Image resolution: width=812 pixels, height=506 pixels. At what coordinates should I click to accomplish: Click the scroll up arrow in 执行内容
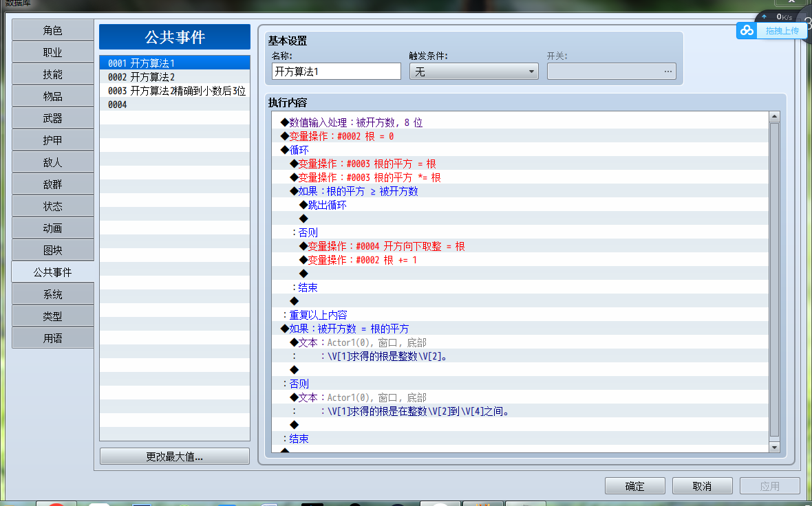tap(774, 117)
